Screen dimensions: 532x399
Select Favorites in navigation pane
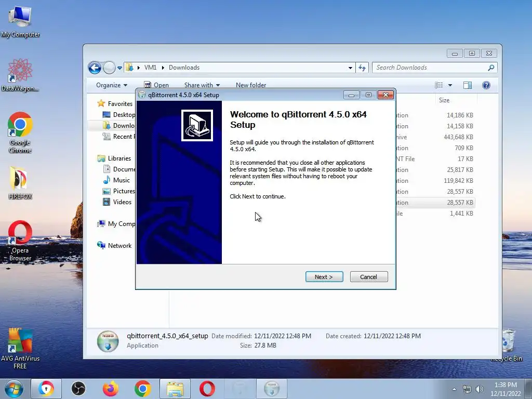tap(115, 104)
